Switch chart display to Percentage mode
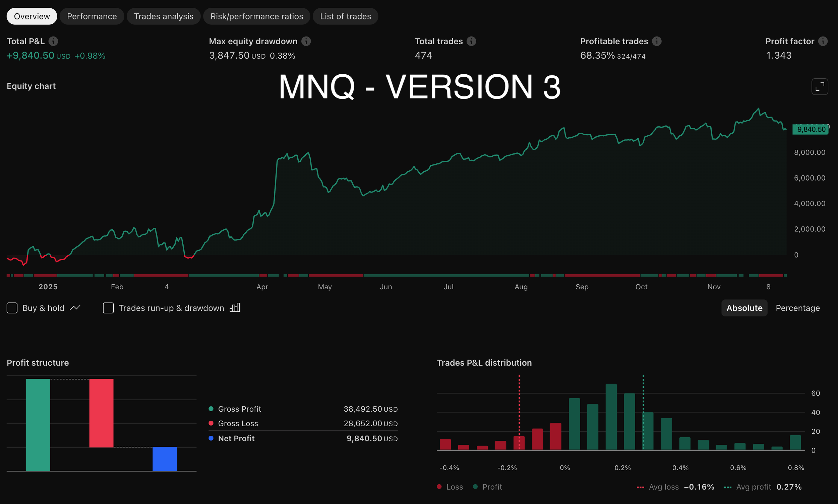Viewport: 838px width, 504px height. tap(798, 308)
